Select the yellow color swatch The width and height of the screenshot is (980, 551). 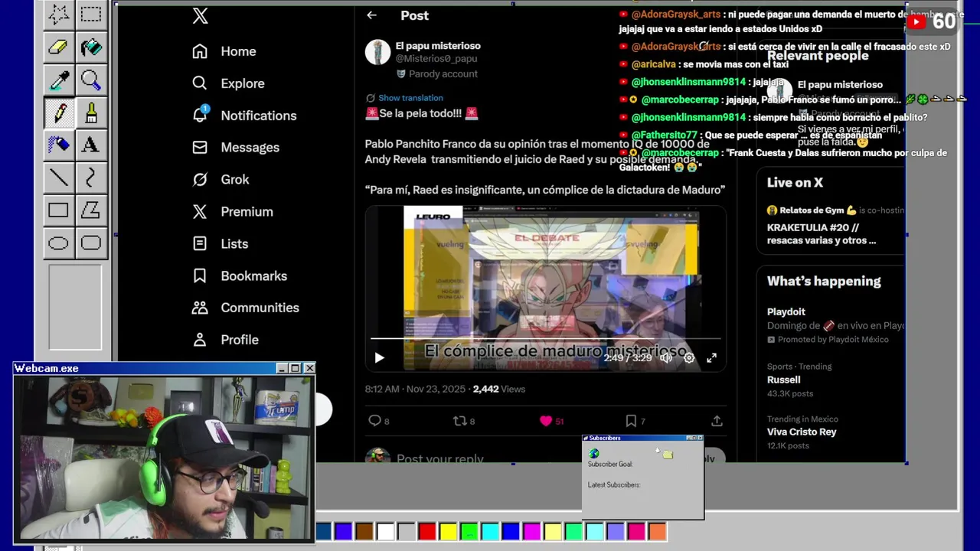[x=448, y=531]
